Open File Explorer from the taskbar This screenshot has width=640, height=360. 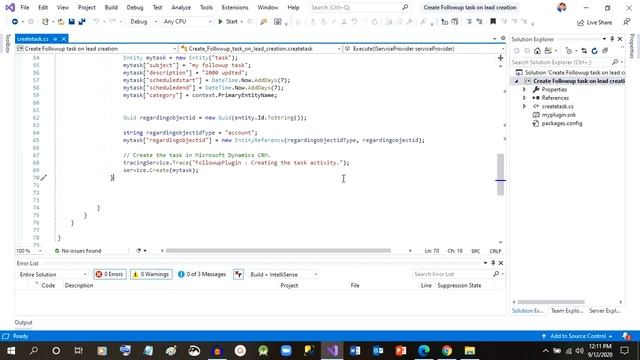click(x=470, y=351)
